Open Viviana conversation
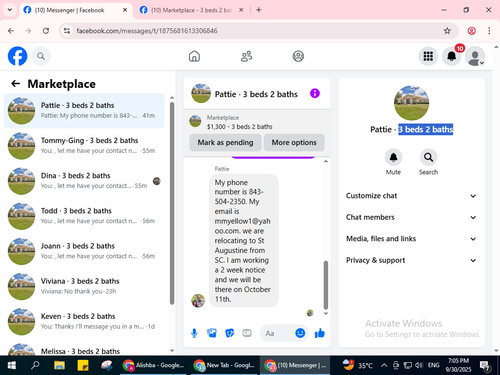This screenshot has width=500, height=375. (x=84, y=286)
